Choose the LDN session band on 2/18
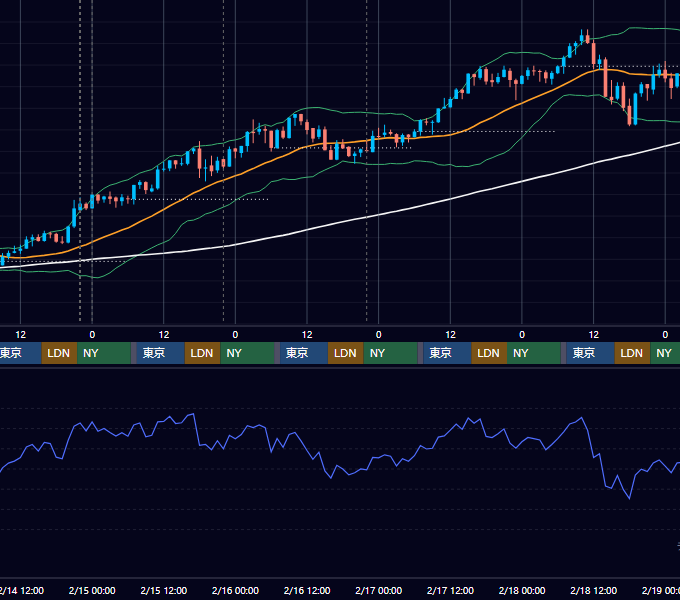Screen dimensions: 680x600 [632, 353]
